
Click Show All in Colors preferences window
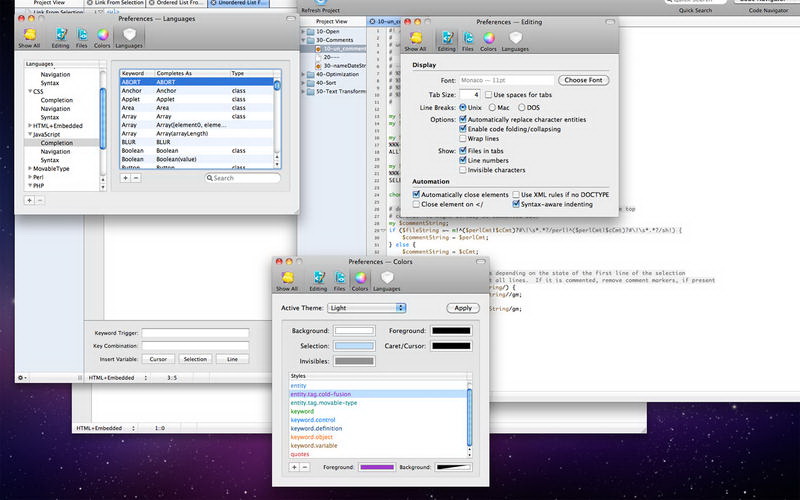(287, 278)
